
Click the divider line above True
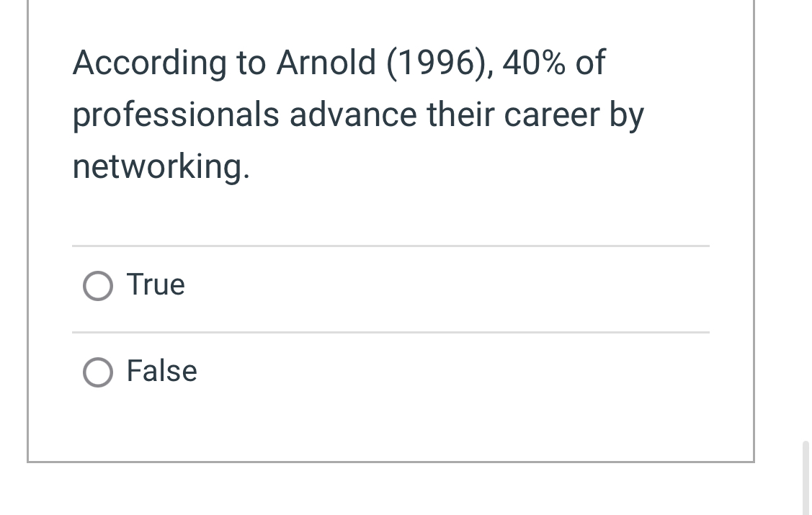point(391,246)
